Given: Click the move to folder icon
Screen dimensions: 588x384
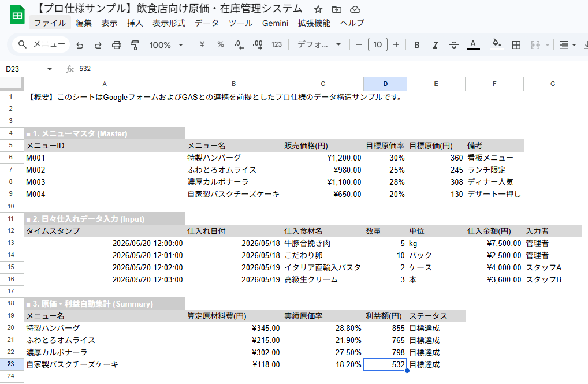Looking at the screenshot, I should pos(337,9).
